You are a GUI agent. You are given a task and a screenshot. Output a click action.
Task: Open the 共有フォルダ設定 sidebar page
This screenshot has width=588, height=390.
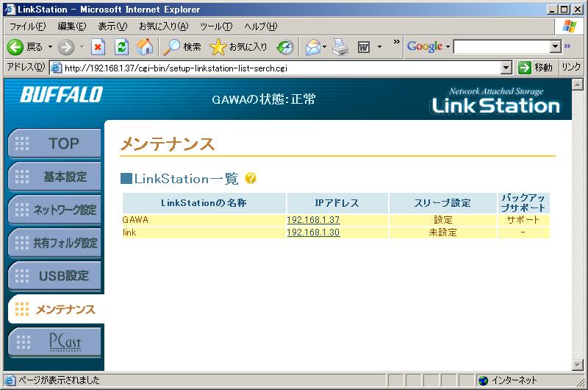tap(54, 243)
